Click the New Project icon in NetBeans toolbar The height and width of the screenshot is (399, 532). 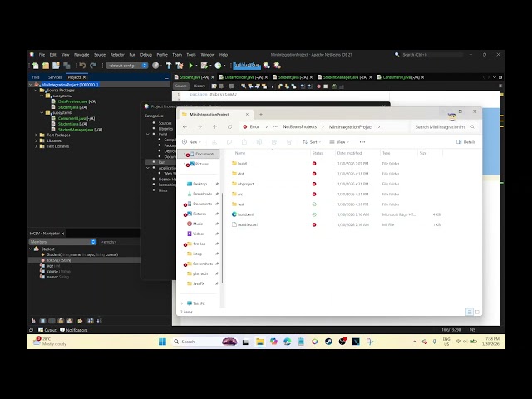tap(46, 66)
